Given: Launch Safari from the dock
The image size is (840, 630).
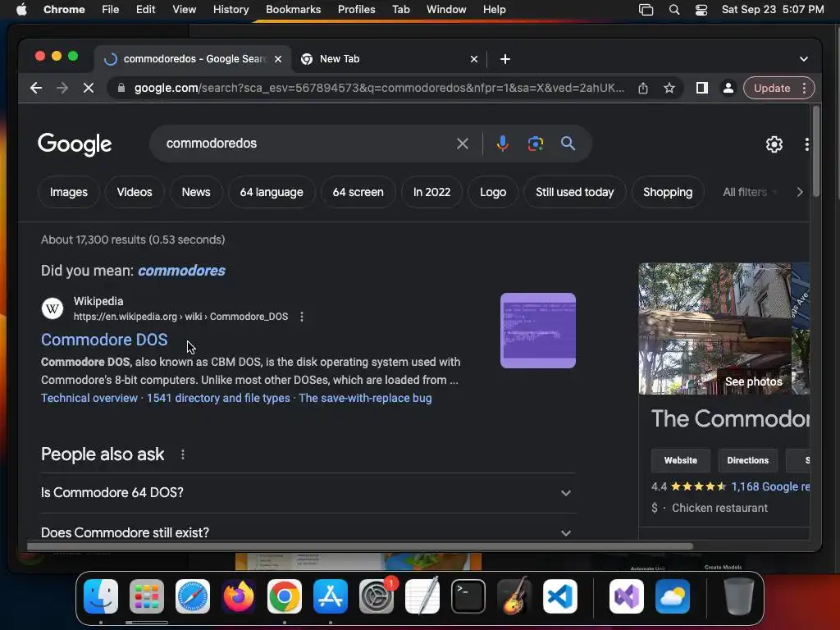Looking at the screenshot, I should [193, 596].
